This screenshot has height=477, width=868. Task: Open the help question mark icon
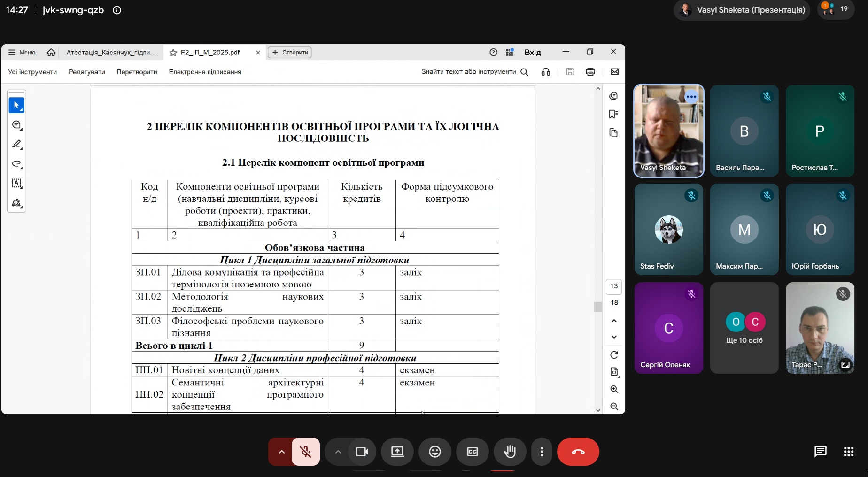(x=493, y=53)
